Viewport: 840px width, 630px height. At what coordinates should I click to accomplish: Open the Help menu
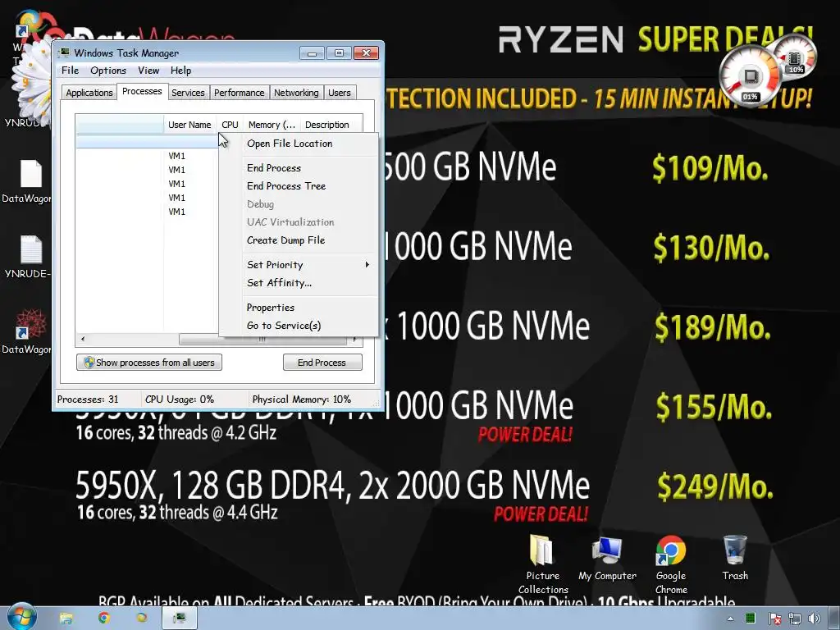point(180,71)
